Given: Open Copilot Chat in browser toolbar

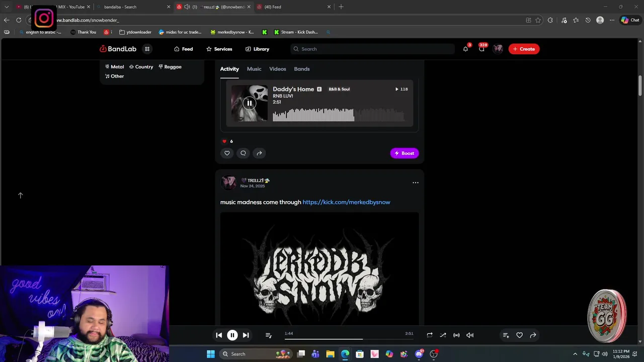Looking at the screenshot, I should pos(630,20).
